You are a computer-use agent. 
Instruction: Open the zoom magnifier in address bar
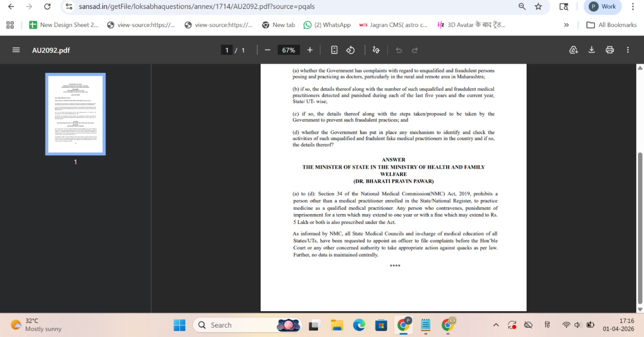[522, 6]
